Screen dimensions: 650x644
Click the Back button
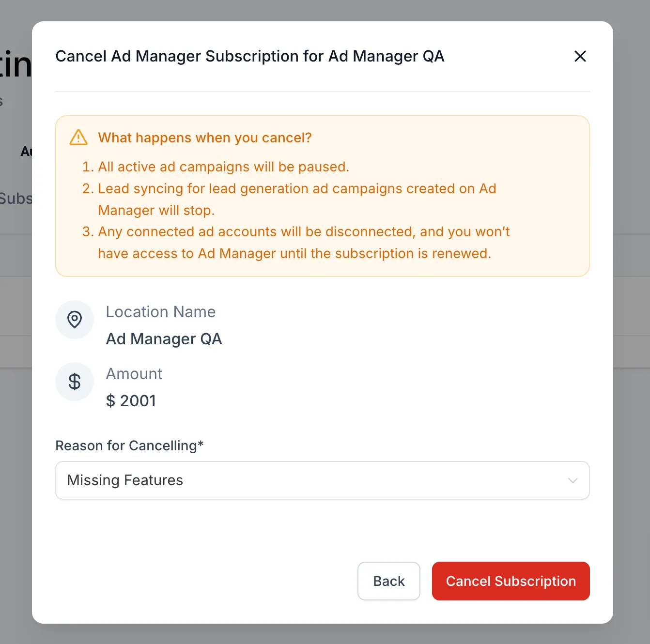click(389, 581)
